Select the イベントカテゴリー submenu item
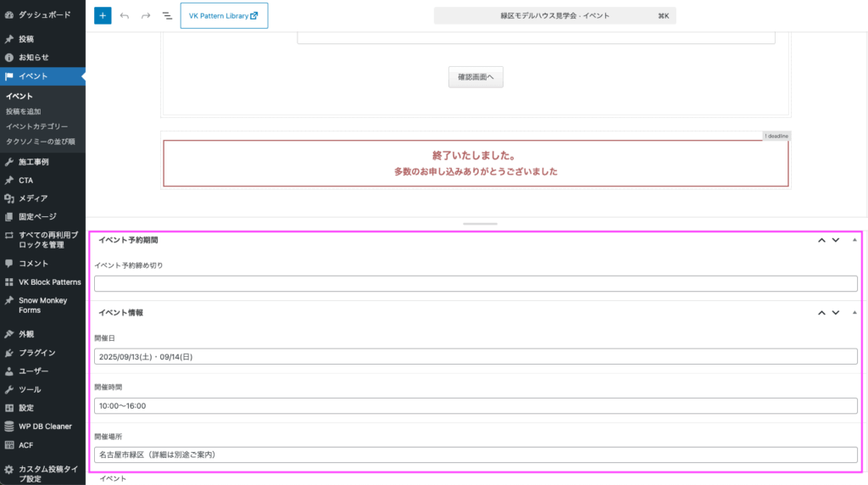Viewport: 868px width, 485px height. (37, 126)
